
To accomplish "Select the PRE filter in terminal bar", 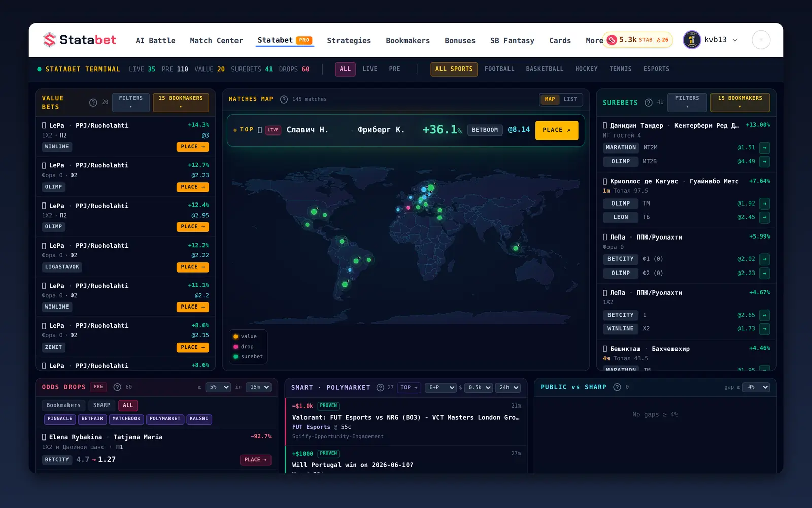I will tap(394, 69).
